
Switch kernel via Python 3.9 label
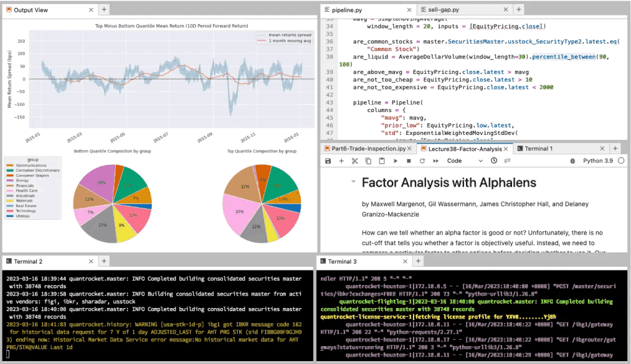[598, 161]
